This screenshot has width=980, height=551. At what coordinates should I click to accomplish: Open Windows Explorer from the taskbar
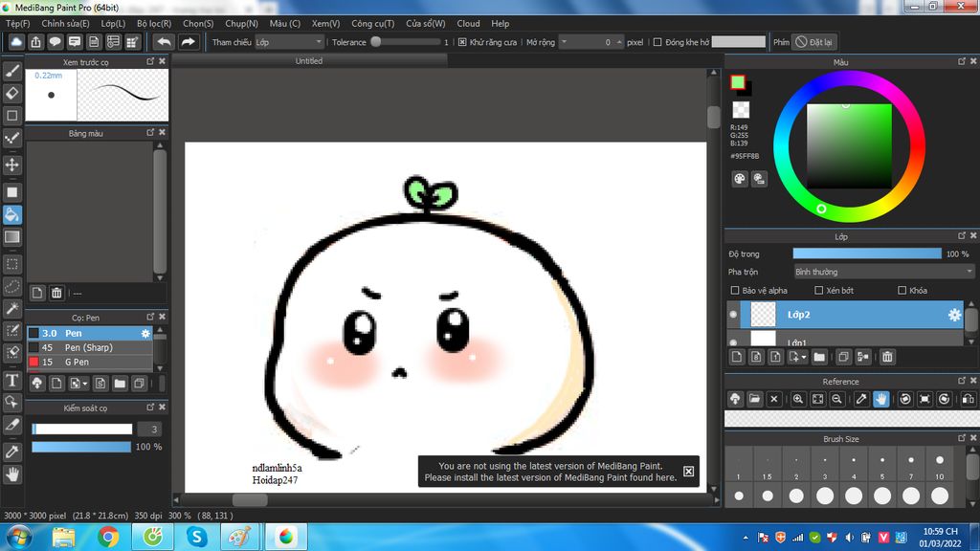coord(63,538)
